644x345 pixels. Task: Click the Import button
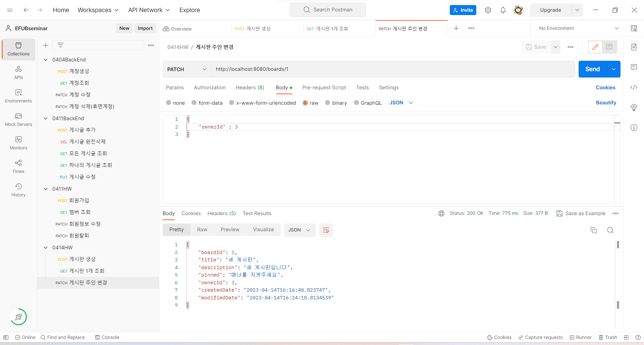pos(145,28)
